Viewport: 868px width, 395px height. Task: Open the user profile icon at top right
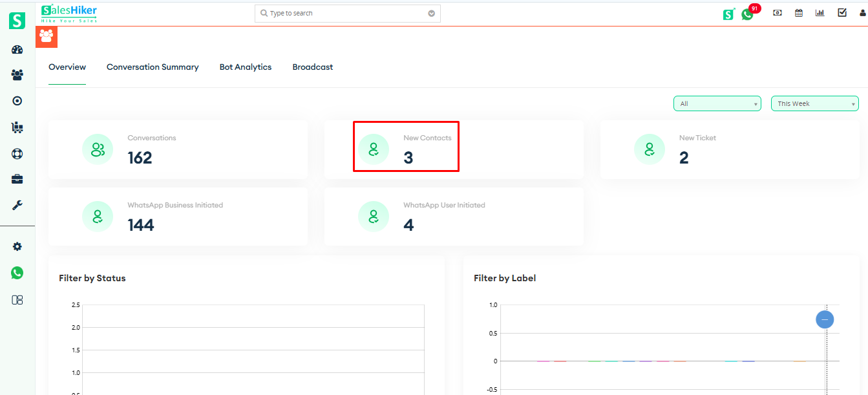pyautogui.click(x=862, y=12)
